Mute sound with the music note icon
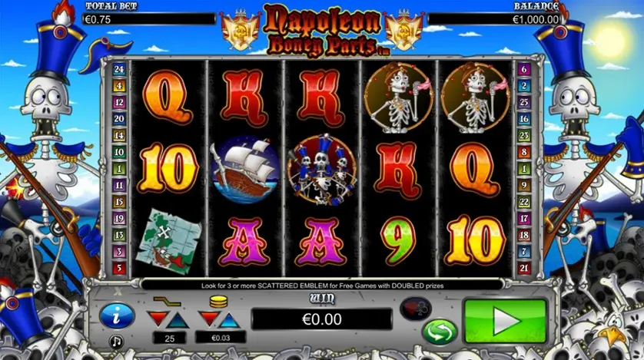 pyautogui.click(x=116, y=341)
